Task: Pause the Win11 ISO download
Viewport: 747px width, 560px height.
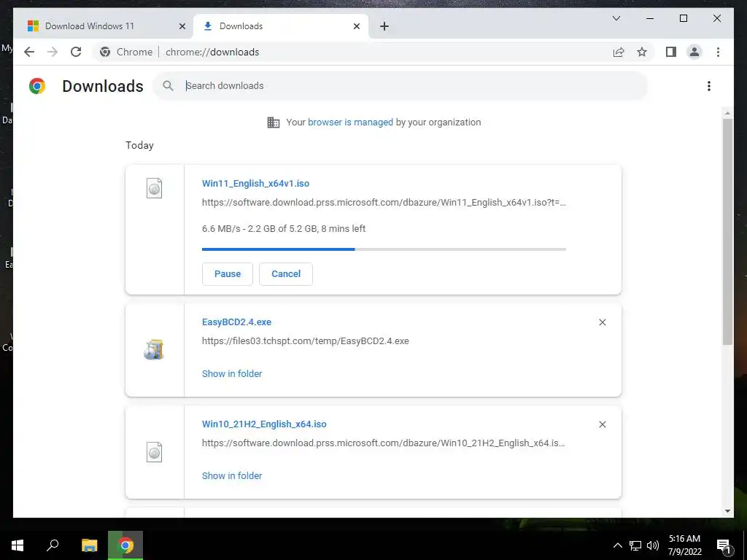Action: point(228,274)
